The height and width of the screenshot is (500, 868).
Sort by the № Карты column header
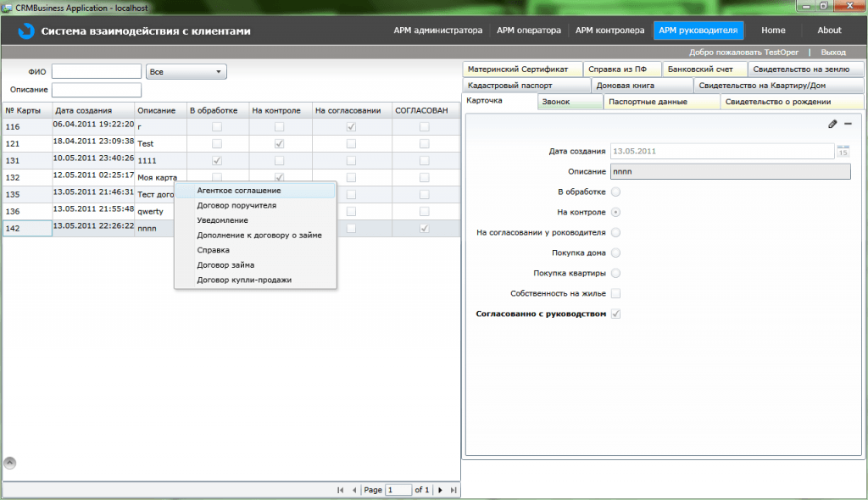(27, 110)
